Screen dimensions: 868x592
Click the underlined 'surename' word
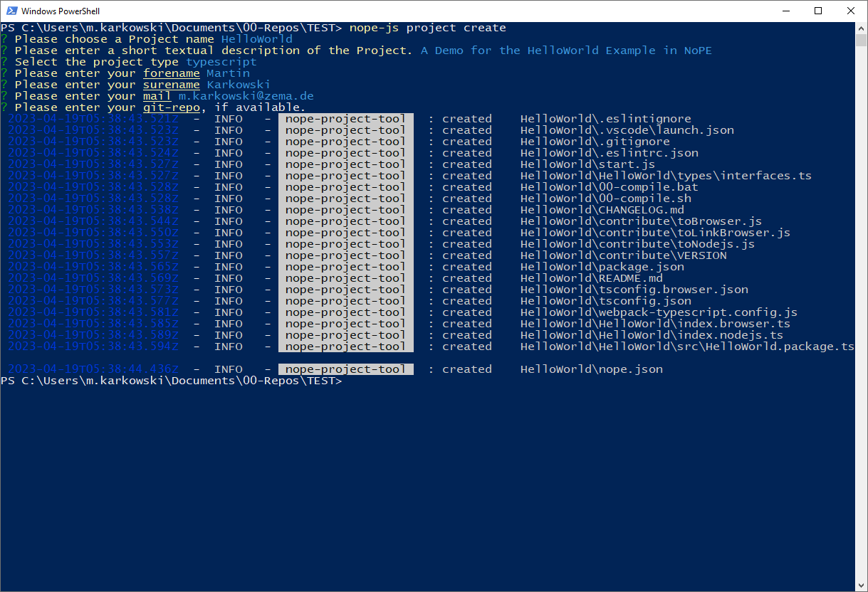coord(172,85)
